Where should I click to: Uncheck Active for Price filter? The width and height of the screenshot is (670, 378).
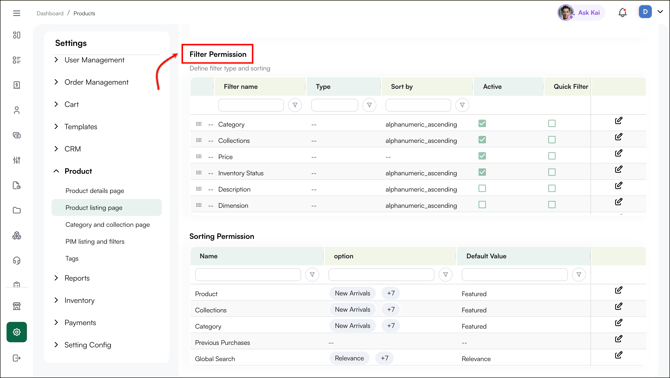pos(482,156)
